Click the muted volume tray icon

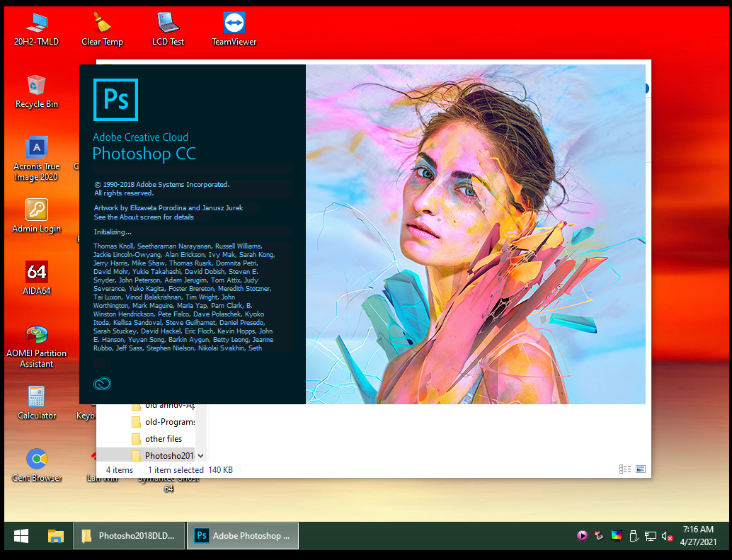click(667, 536)
